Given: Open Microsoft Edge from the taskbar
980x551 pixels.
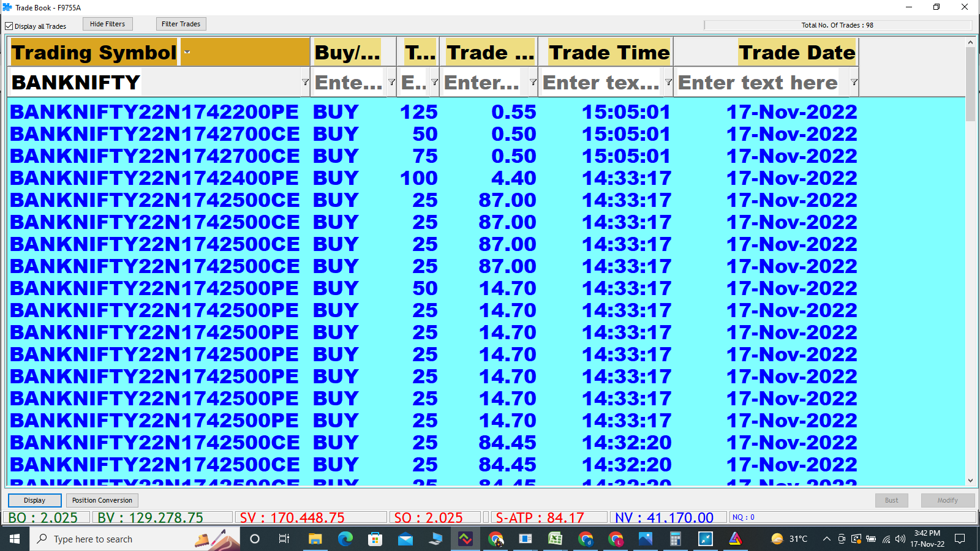Looking at the screenshot, I should [345, 539].
